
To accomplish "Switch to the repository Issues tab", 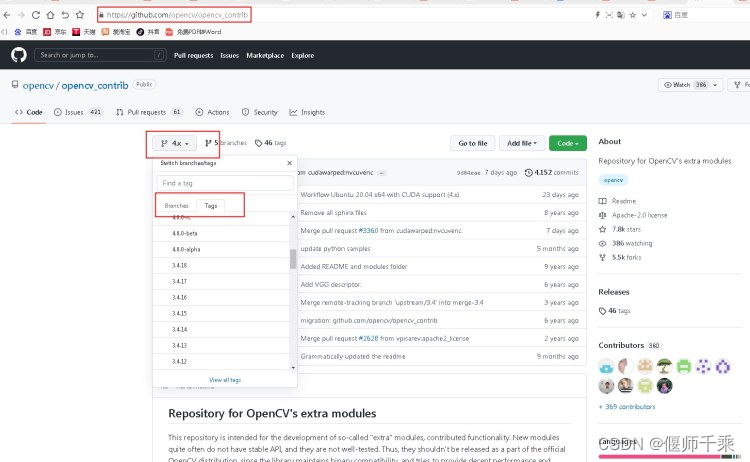I will 77,112.
